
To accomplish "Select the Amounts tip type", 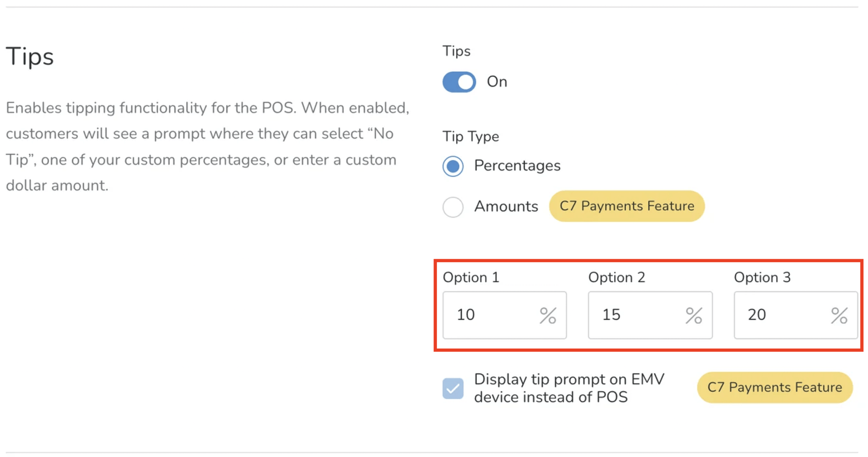I will [x=453, y=207].
